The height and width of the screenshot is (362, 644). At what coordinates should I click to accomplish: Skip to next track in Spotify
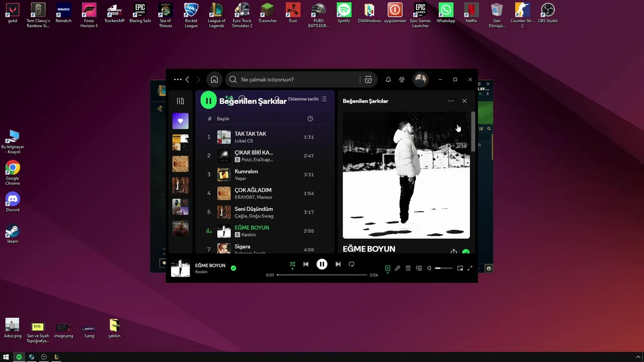338,264
